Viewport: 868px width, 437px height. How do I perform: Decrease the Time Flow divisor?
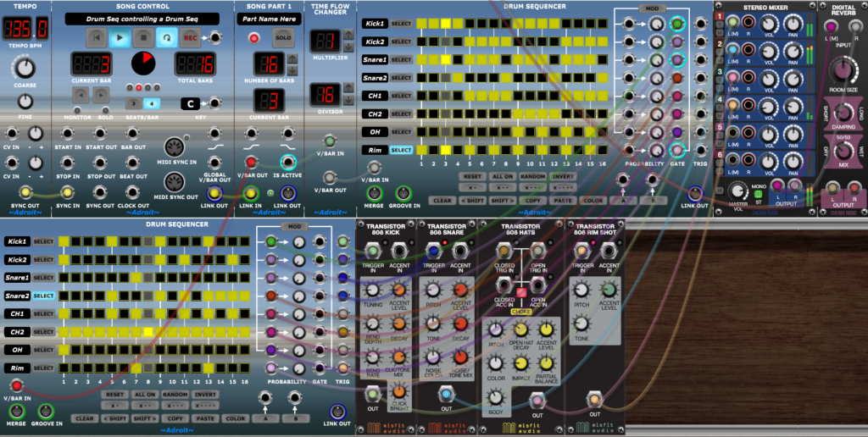pyautogui.click(x=348, y=100)
